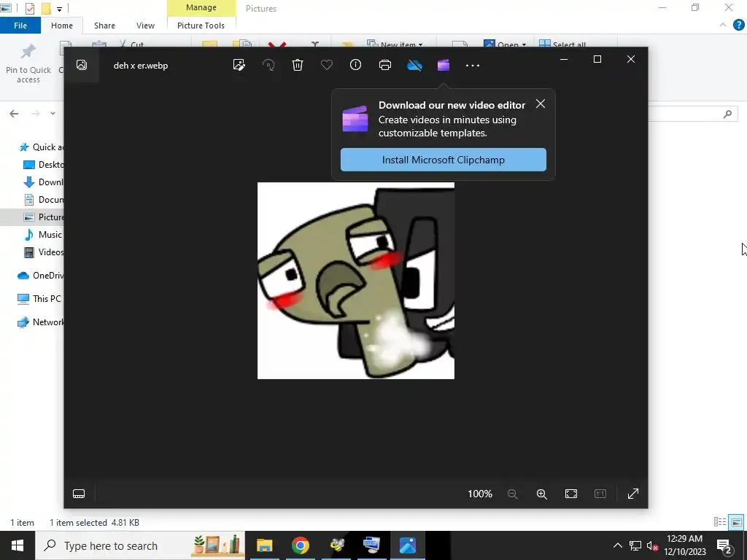Go back with Explorer's back arrow
Image resolution: width=747 pixels, height=560 pixels.
(x=14, y=113)
